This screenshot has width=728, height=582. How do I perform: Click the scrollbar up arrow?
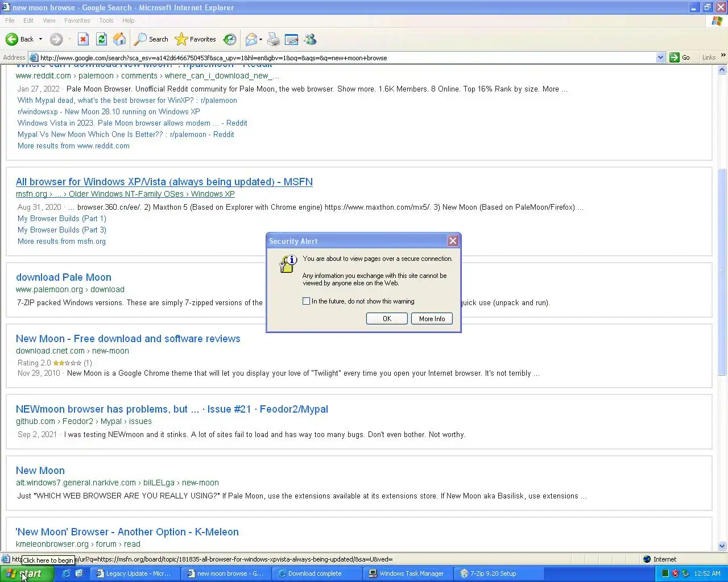tap(722, 70)
